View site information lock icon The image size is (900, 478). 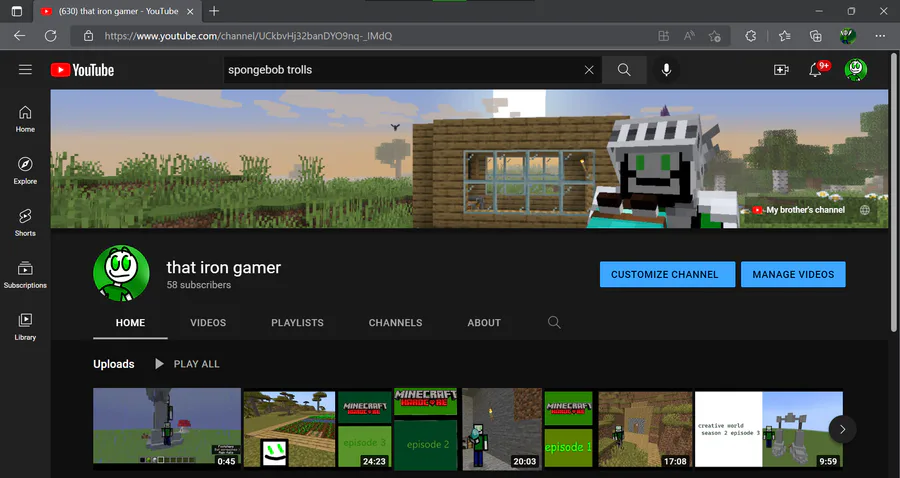(88, 36)
